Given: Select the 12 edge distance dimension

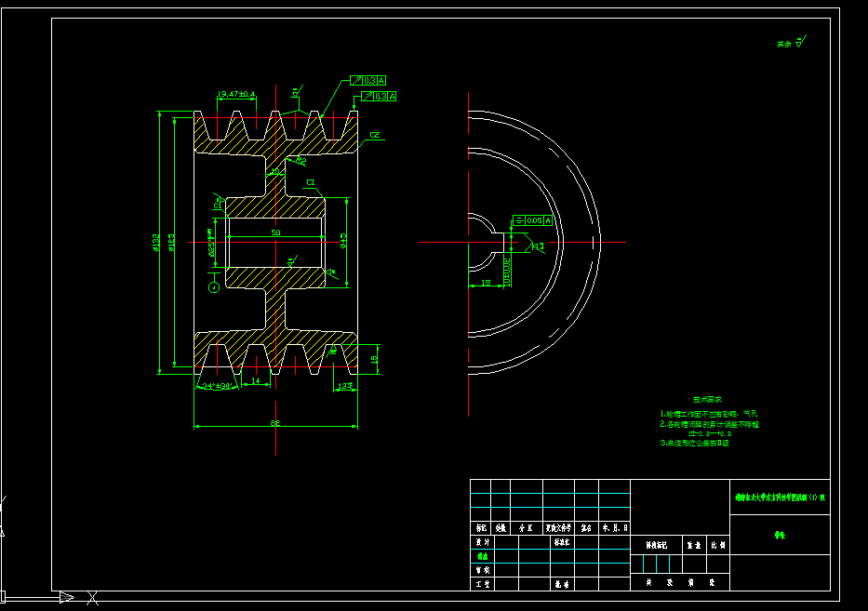Looking at the screenshot, I should pos(344,385).
